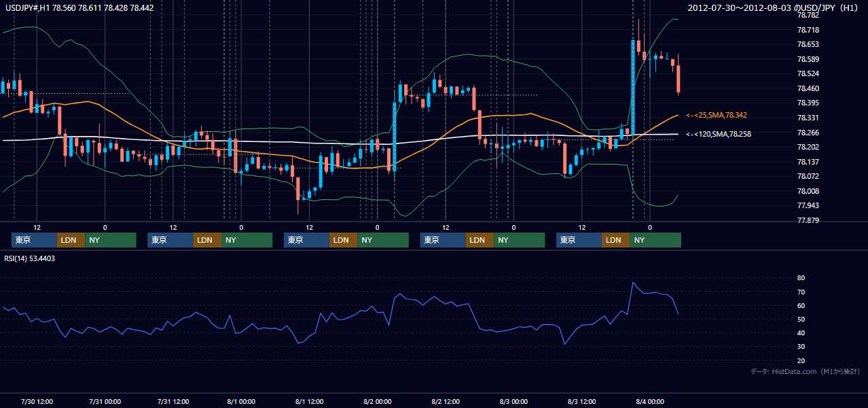Click the white 120,SMA,78.258 label
Screen dimensions: 868x408
(x=719, y=135)
